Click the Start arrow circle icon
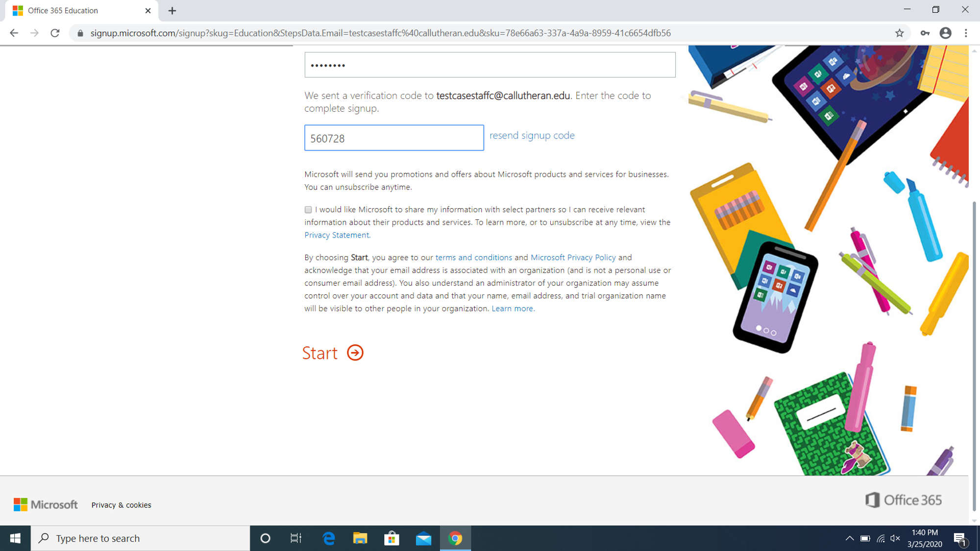Screen dimensions: 980x551 (355, 353)
